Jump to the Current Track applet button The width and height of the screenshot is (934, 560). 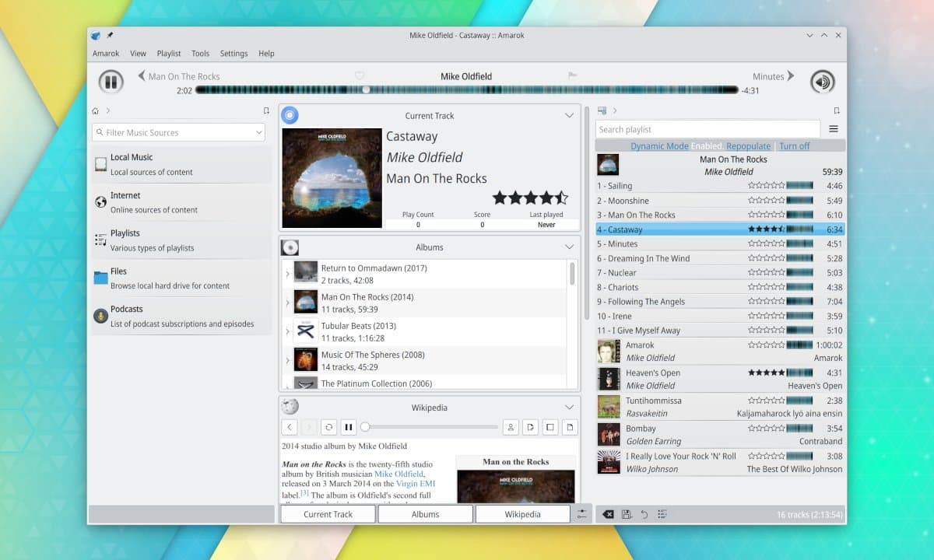[x=328, y=514]
